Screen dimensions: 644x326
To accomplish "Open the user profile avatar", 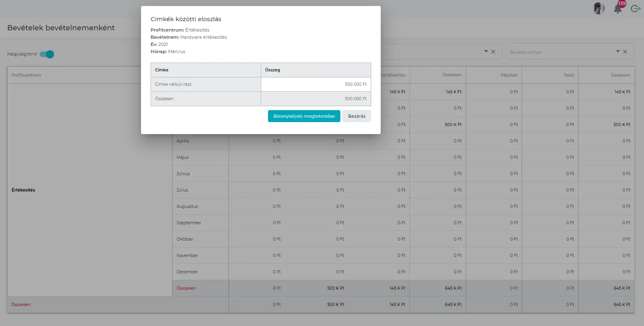I will pos(598,8).
